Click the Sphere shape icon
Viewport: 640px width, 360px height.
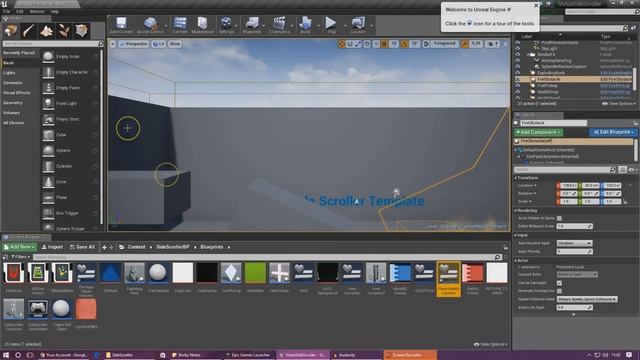point(48,151)
